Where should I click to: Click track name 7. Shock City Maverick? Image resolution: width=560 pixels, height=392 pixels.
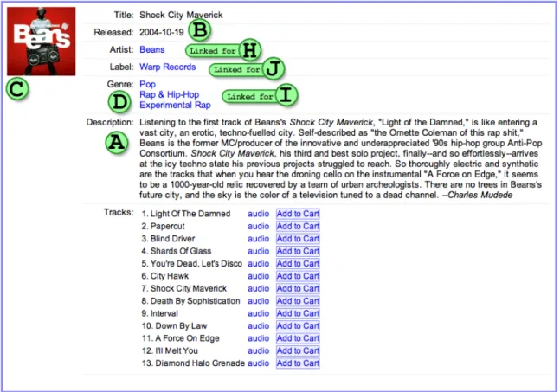pos(184,288)
